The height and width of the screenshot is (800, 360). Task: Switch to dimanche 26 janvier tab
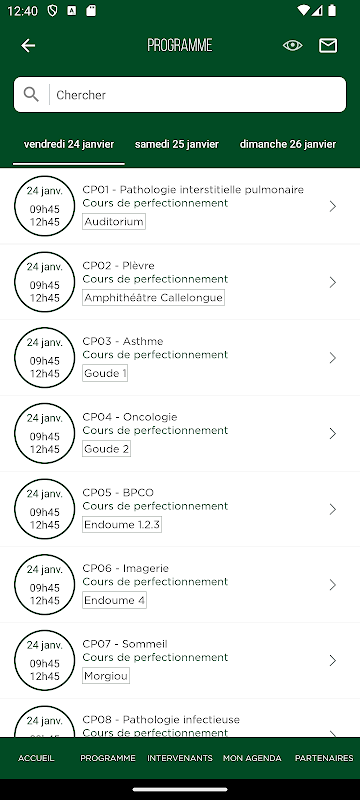click(x=288, y=144)
